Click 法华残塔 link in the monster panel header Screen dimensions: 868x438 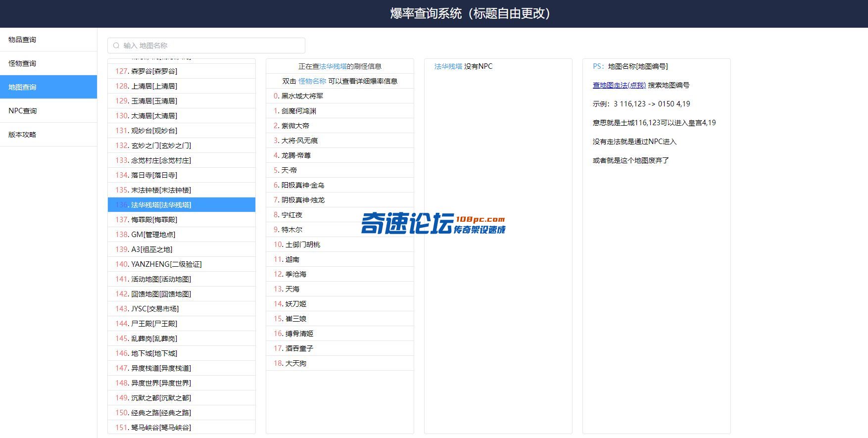pyautogui.click(x=333, y=66)
